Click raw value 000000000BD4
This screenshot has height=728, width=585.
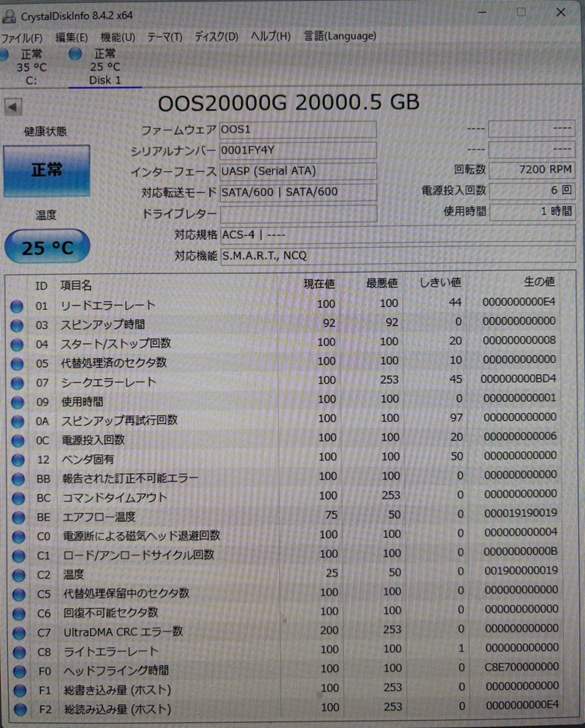518,379
